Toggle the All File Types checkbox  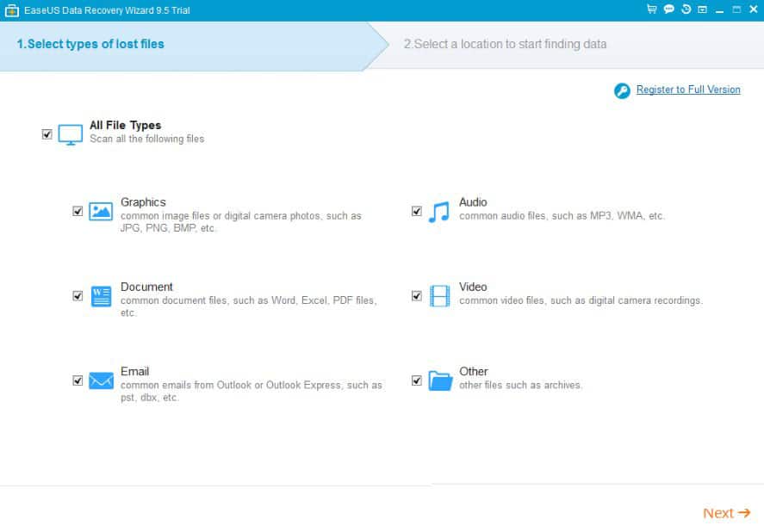point(47,134)
